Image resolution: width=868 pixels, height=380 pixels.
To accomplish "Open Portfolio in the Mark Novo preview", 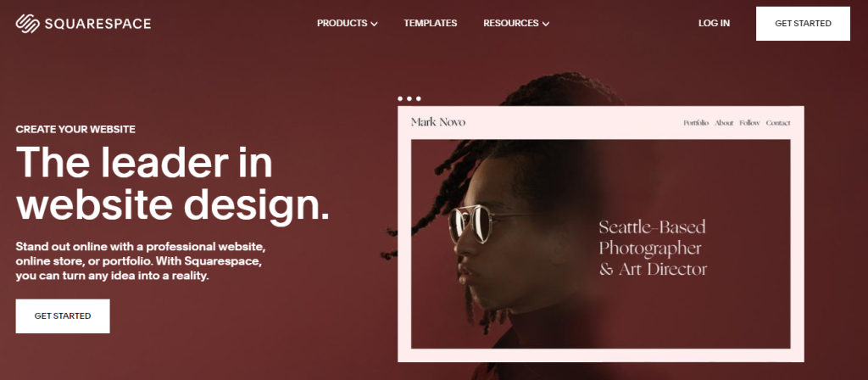I will [x=696, y=123].
